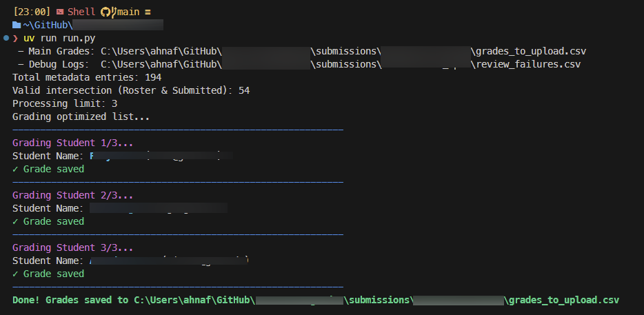Click the red prompt chevron arrow
644x315 pixels.
[x=15, y=38]
